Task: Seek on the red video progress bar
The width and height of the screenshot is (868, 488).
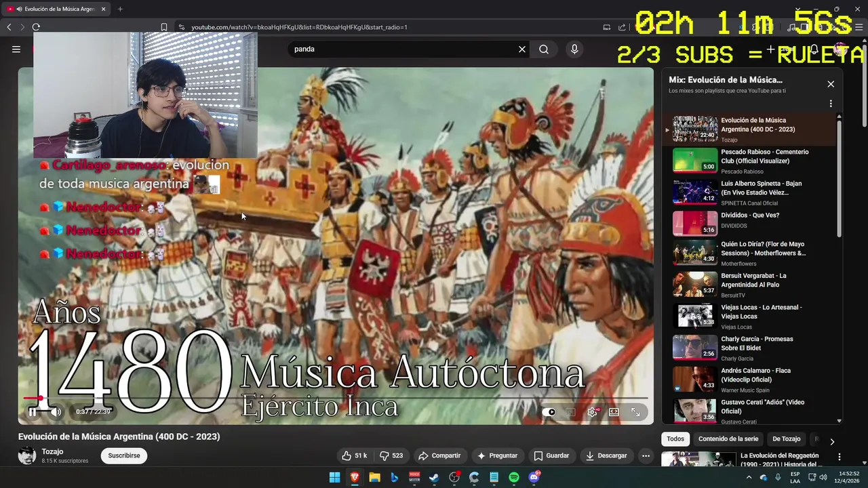Action: click(336, 399)
